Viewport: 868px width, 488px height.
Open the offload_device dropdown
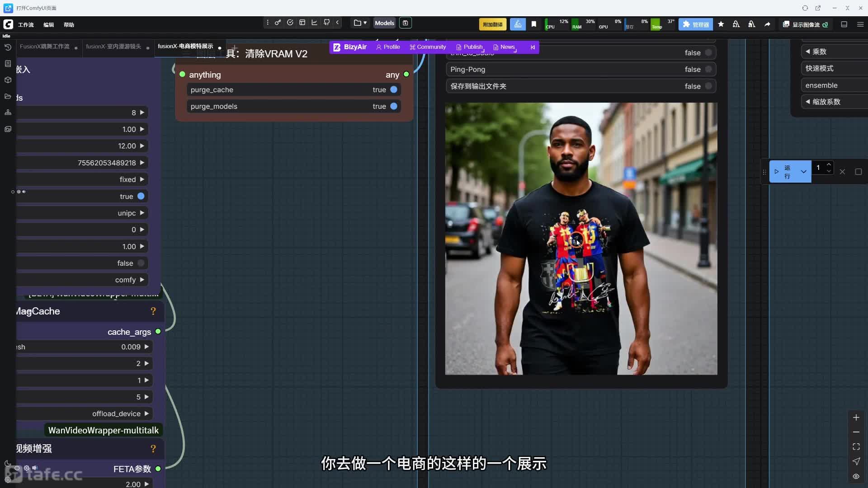85,413
